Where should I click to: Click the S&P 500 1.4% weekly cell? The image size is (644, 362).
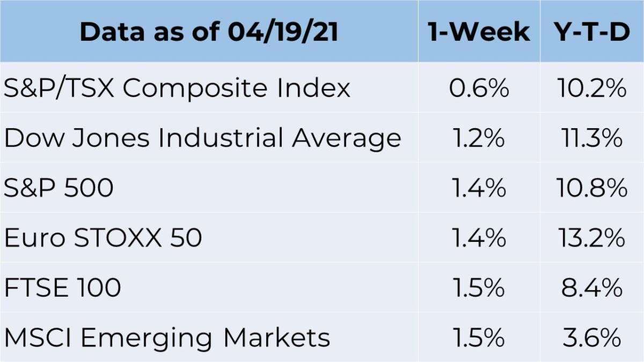point(479,188)
